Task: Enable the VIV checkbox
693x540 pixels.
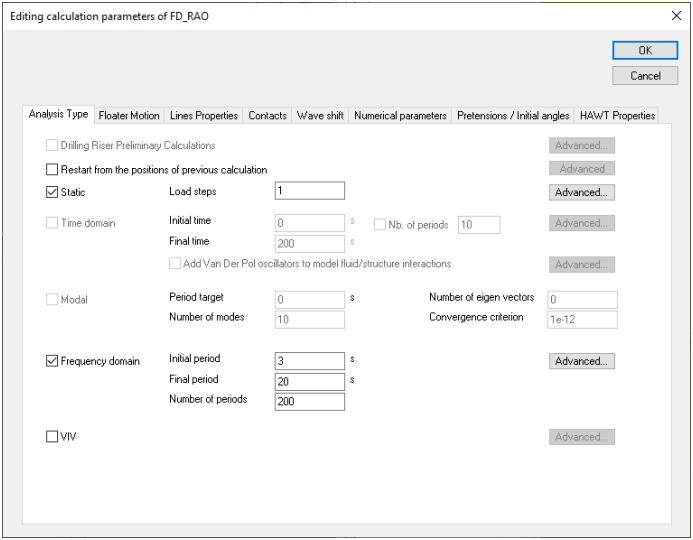Action: [53, 437]
